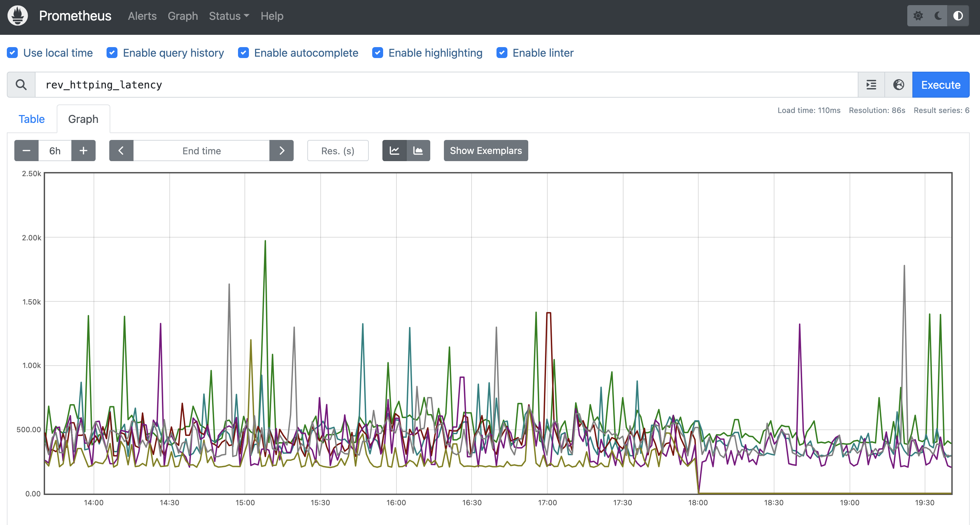980x525 pixels.
Task: Click search magnifier icon beside query
Action: click(21, 84)
